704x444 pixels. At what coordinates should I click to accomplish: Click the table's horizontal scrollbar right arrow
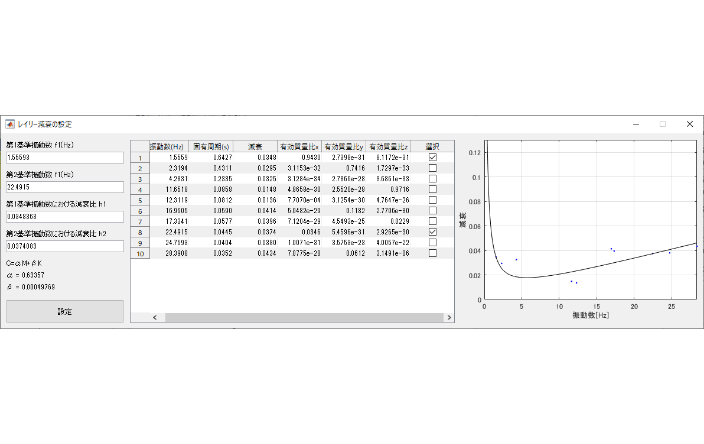[x=448, y=317]
